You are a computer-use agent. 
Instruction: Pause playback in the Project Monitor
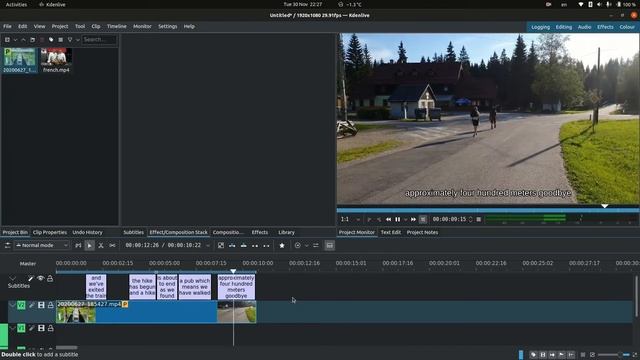[x=398, y=220]
